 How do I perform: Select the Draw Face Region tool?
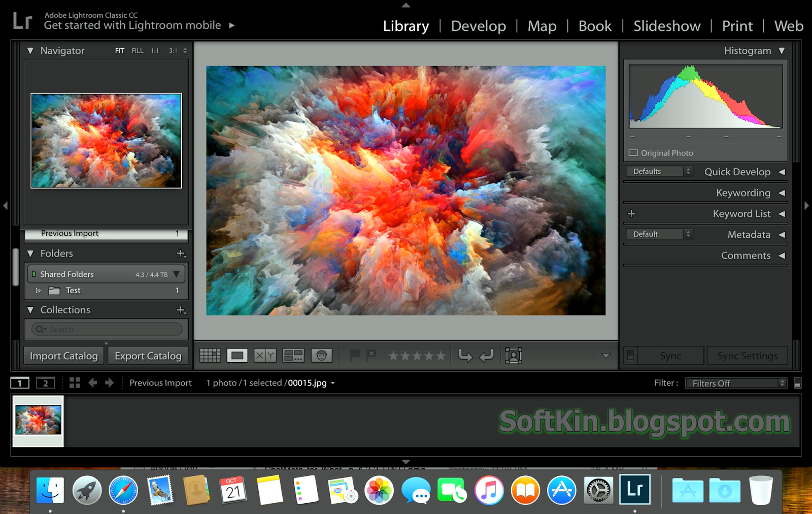coord(514,356)
